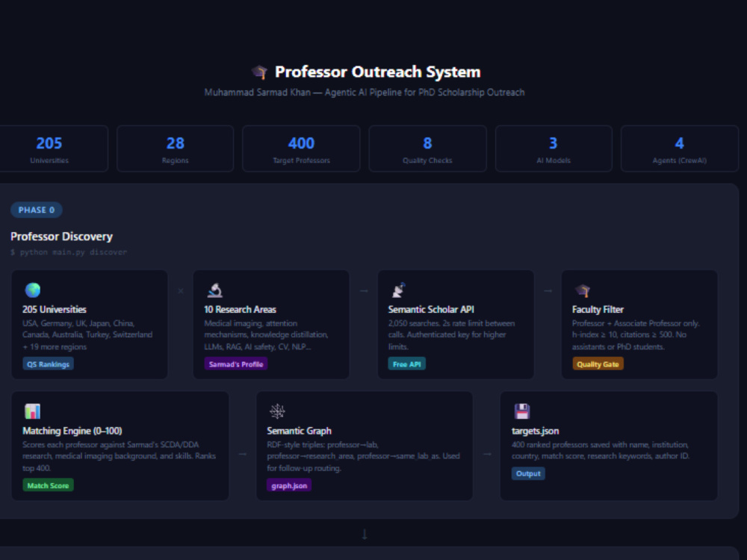Image resolution: width=747 pixels, height=560 pixels.
Task: Click the Semantic Scholar API card heading
Action: pos(431,310)
